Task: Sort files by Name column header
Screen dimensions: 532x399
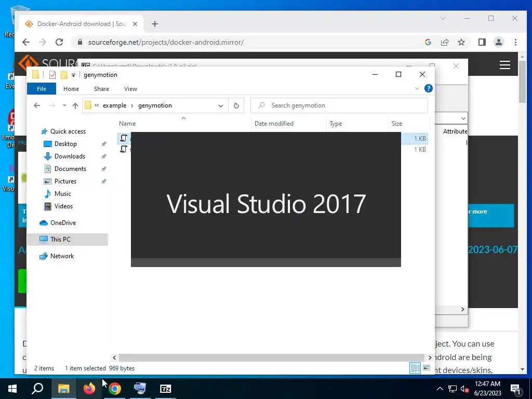Action: [127, 124]
